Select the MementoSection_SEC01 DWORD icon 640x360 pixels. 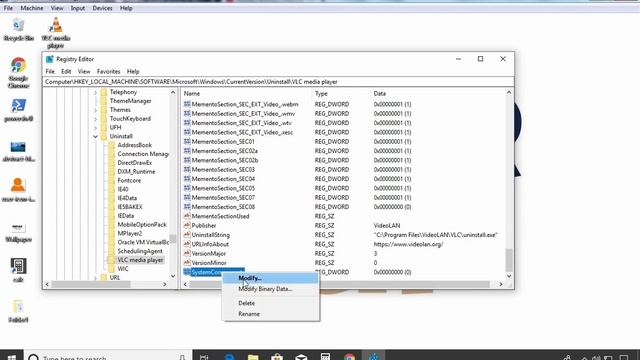(187, 141)
